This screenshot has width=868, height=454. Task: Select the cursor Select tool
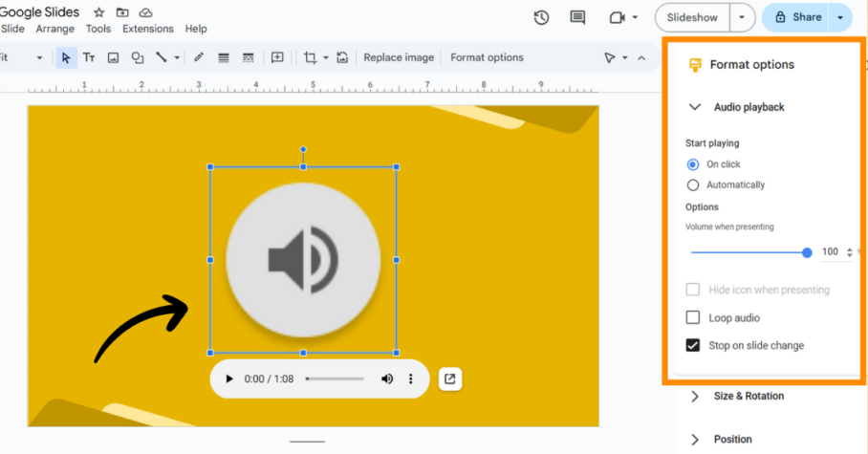click(66, 57)
